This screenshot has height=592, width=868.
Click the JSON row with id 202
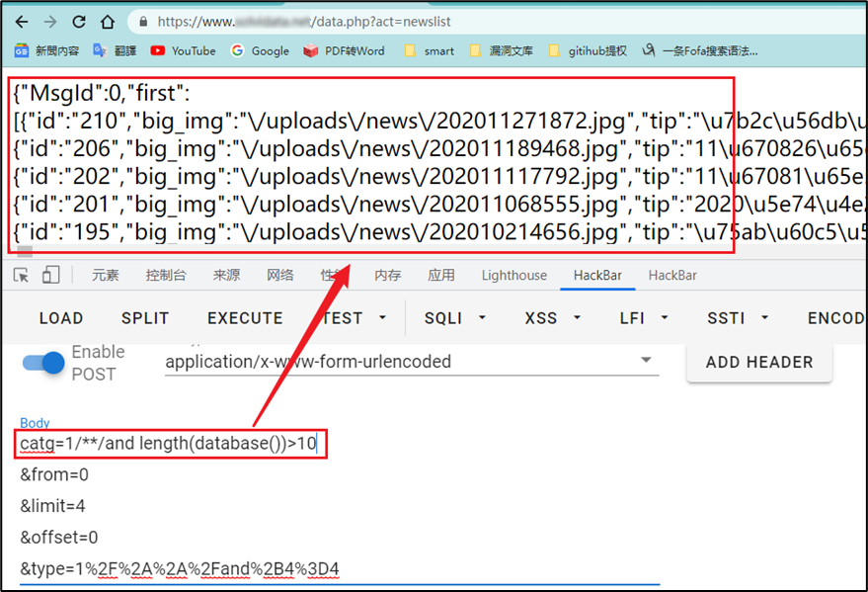pyautogui.click(x=439, y=177)
